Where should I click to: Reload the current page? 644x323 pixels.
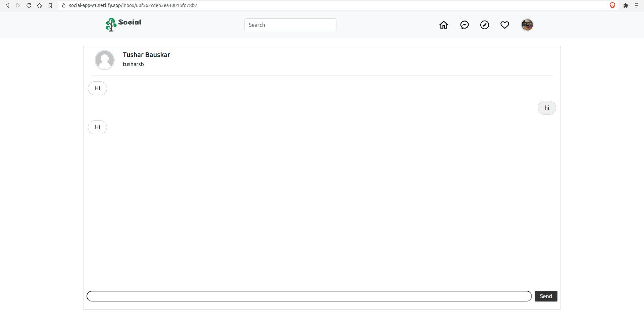pyautogui.click(x=29, y=5)
